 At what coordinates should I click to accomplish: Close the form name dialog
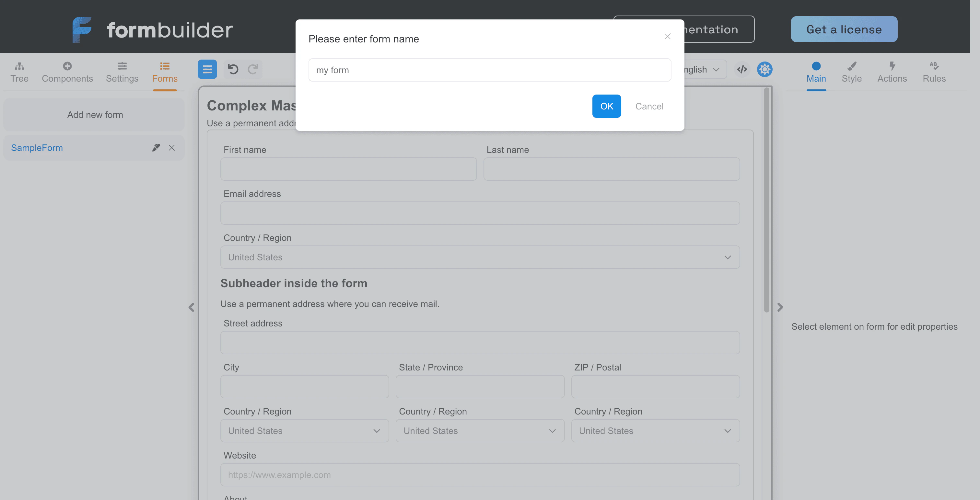click(x=667, y=37)
